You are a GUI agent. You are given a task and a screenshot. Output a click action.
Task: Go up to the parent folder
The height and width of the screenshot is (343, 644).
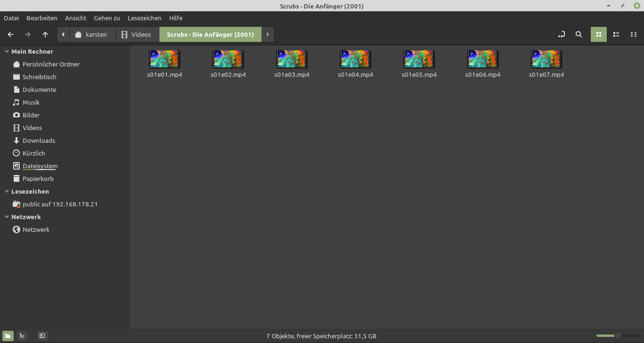(x=45, y=34)
